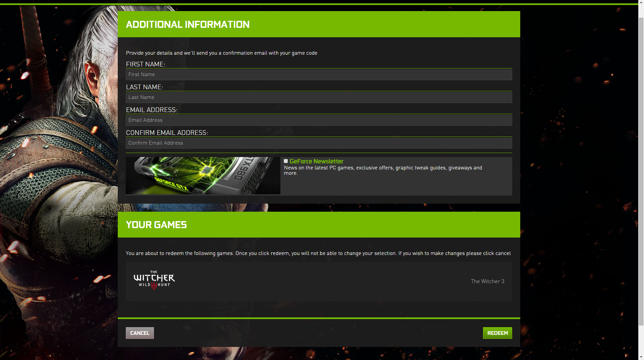Cancel the game redemption
The image size is (644, 360).
coord(140,333)
